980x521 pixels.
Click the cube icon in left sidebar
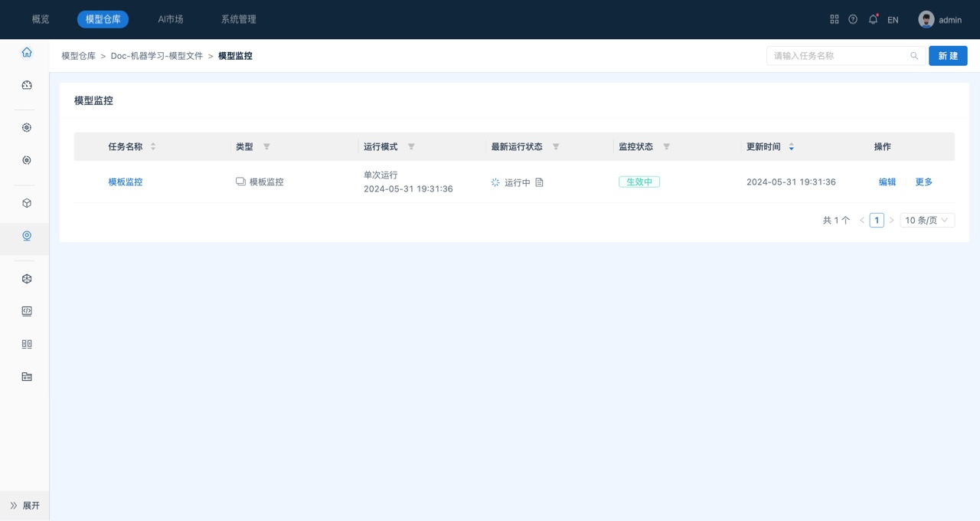(27, 203)
